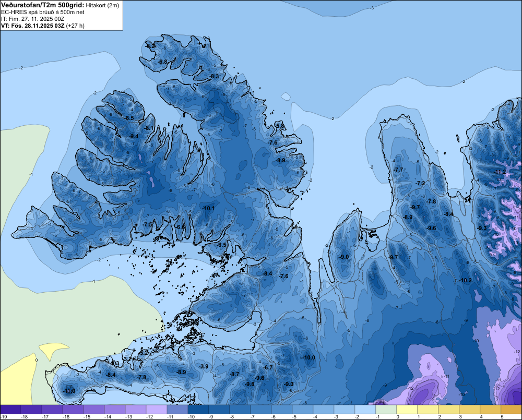Click the -8.3 temperature label
The width and height of the screenshot is (522, 420).
coord(214,77)
